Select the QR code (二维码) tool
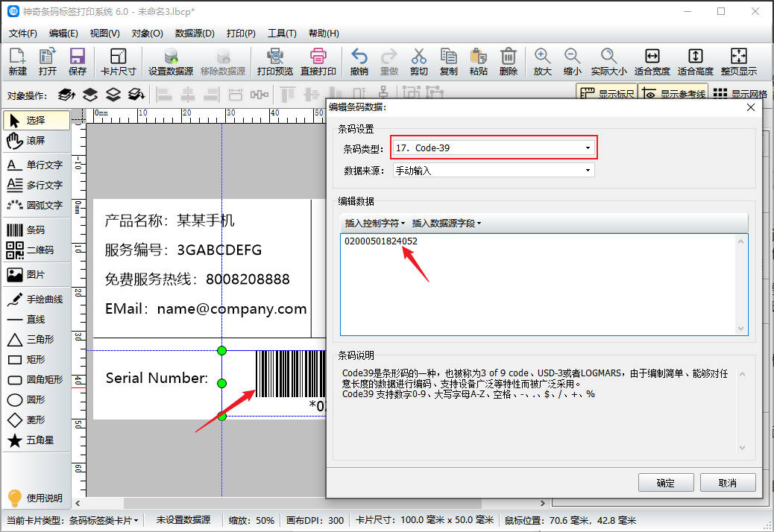 click(36, 250)
